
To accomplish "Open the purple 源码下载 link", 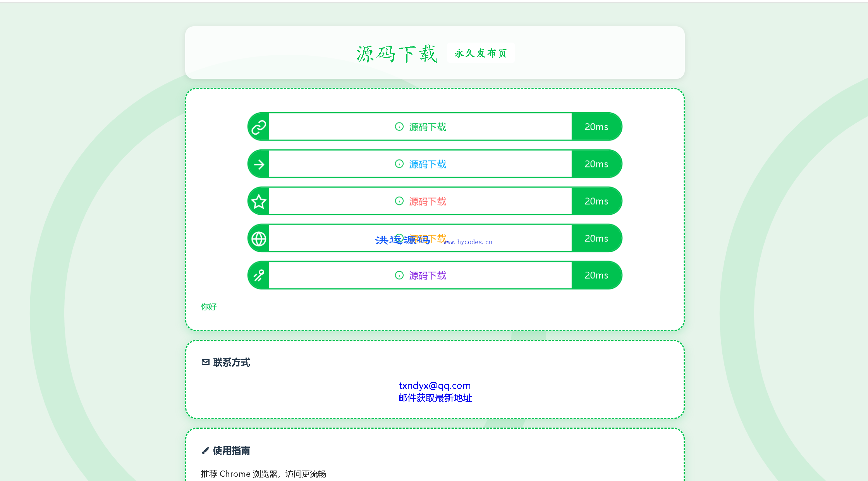I will [428, 276].
